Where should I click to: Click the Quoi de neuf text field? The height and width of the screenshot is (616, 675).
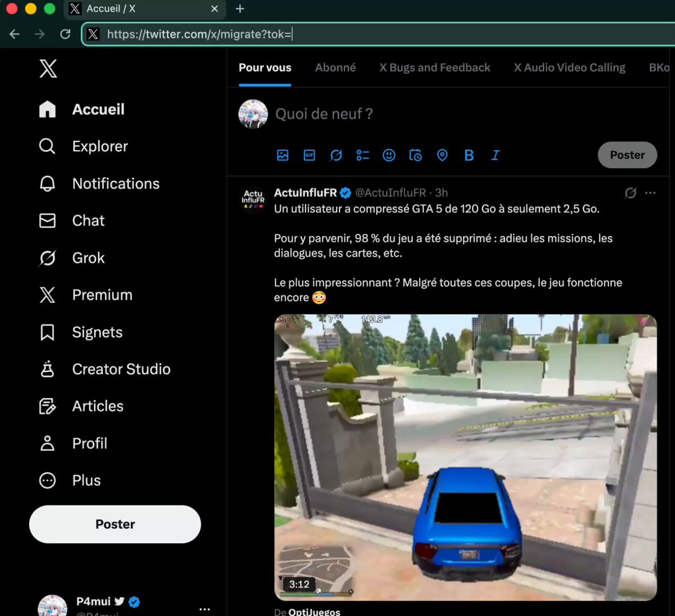(x=324, y=114)
